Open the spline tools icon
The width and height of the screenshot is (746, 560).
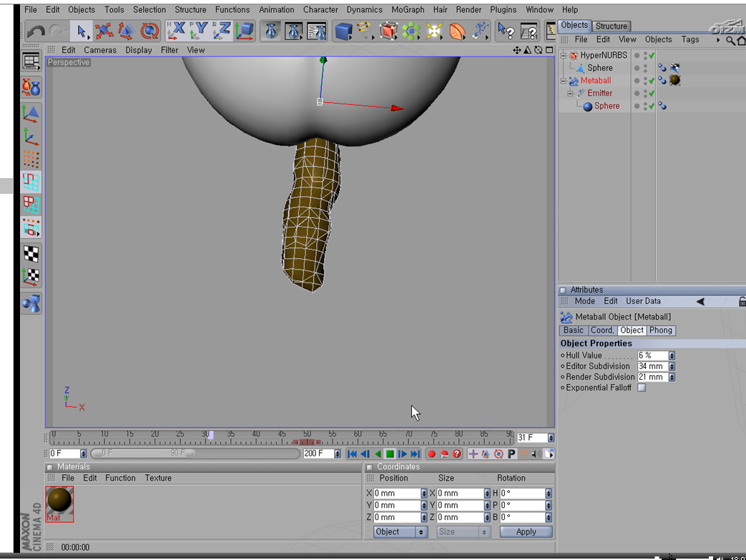click(365, 31)
